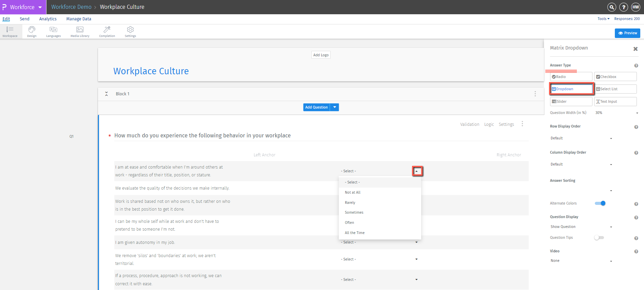Close the Matrix Dropdown panel

click(635, 49)
